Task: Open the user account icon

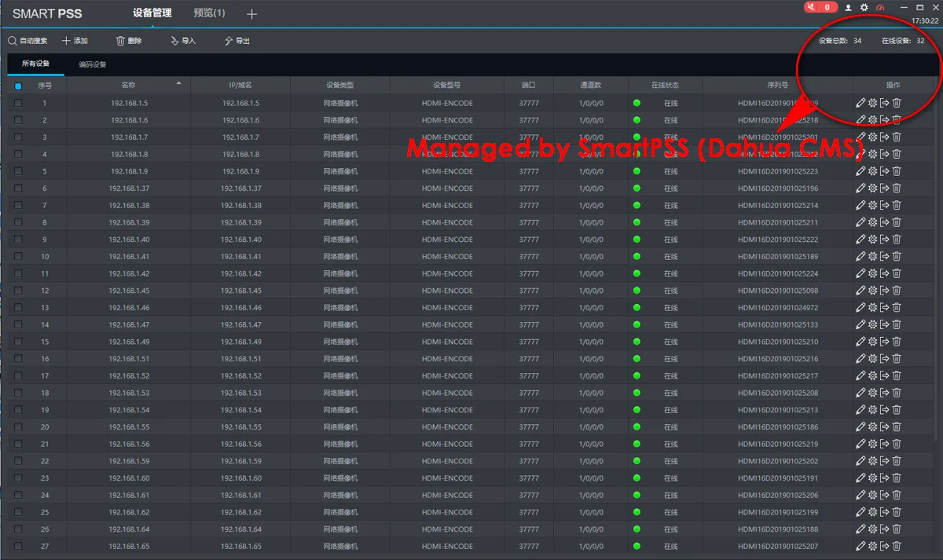Action: (849, 7)
